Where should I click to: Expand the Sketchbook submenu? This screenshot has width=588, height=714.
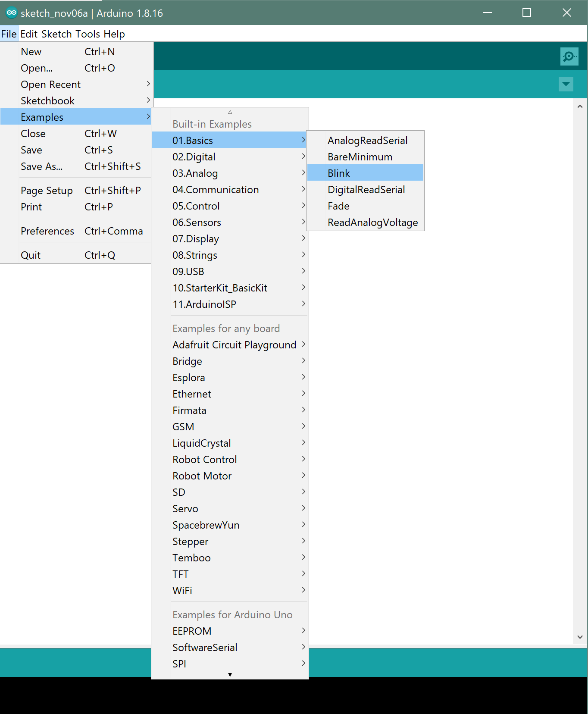tap(76, 101)
